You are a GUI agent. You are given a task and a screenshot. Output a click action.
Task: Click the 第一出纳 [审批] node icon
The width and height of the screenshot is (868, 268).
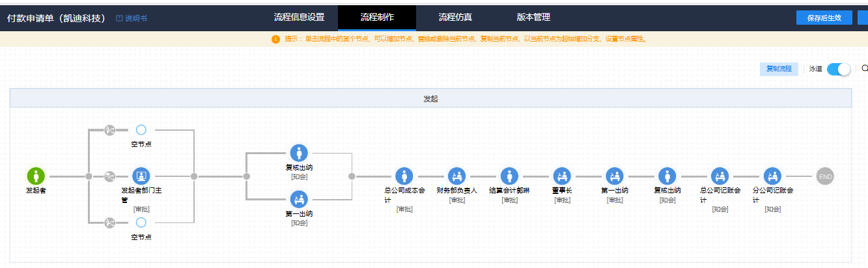615,176
